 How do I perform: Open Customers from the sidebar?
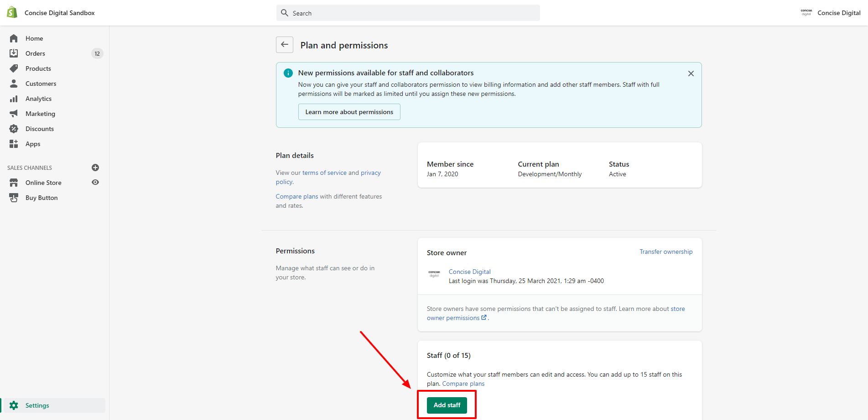tap(14, 83)
